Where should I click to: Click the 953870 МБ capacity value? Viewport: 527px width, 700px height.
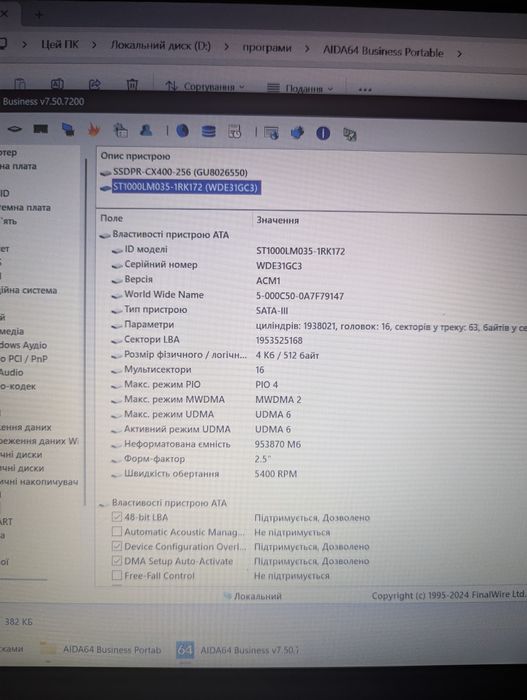click(277, 444)
